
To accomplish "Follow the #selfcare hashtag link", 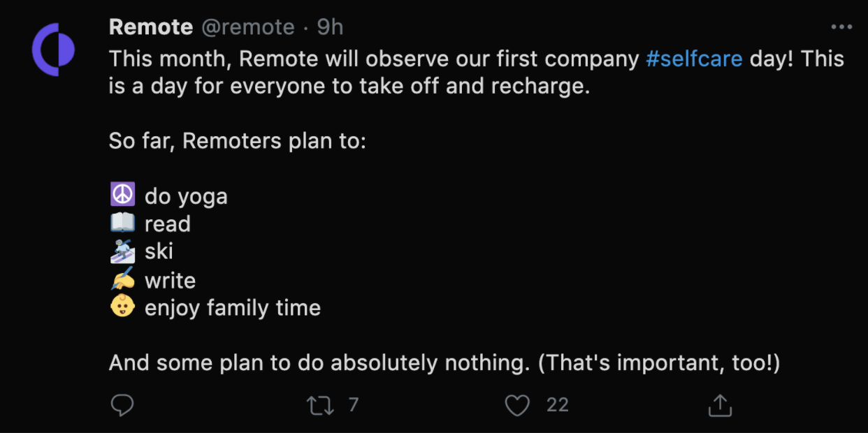I will click(694, 59).
